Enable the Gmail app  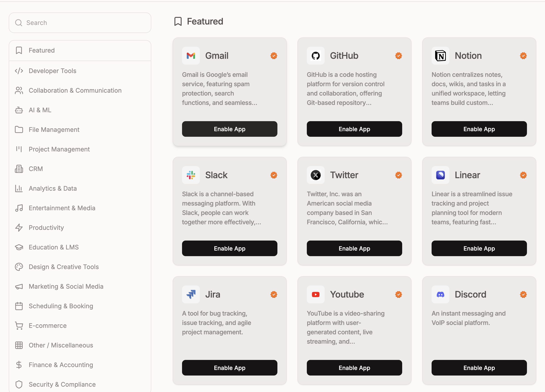click(x=229, y=129)
